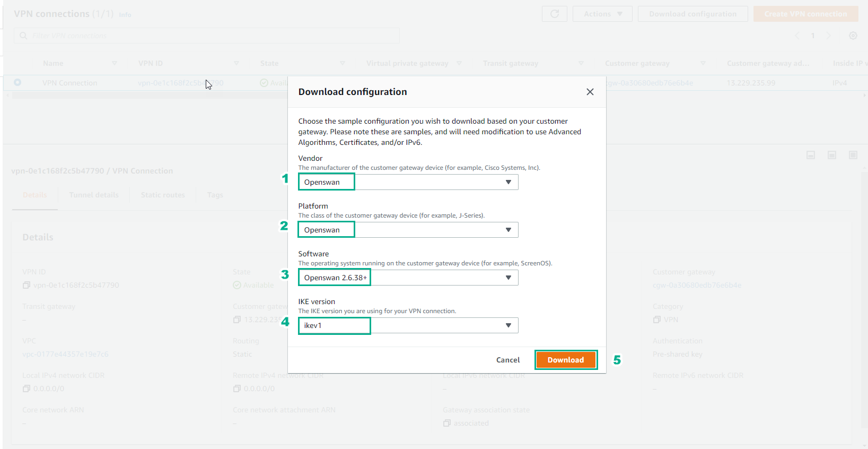Click Download configuration in the toolbar

tap(692, 14)
